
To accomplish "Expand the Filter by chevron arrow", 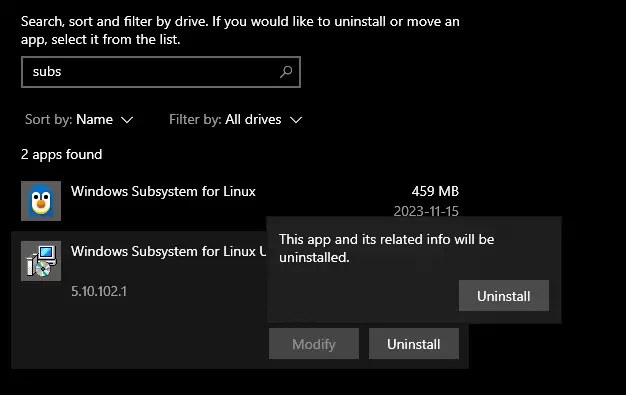I will coord(296,120).
